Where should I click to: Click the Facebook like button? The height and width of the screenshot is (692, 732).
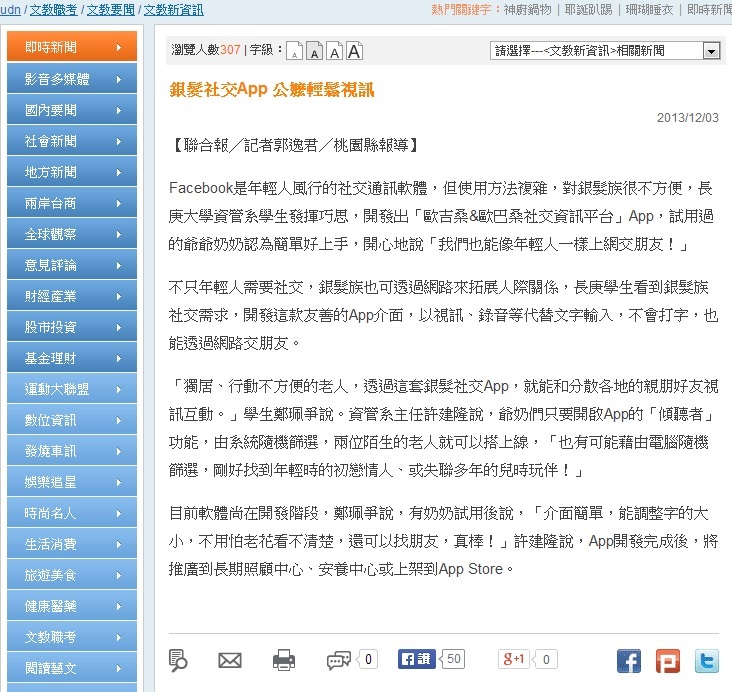[415, 659]
